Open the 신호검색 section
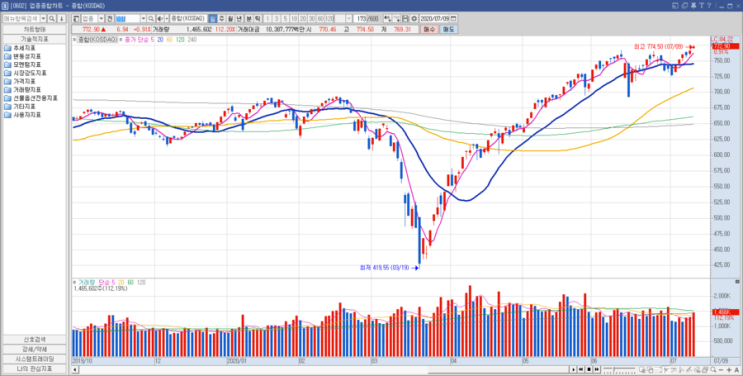This screenshot has width=743, height=376. (35, 339)
